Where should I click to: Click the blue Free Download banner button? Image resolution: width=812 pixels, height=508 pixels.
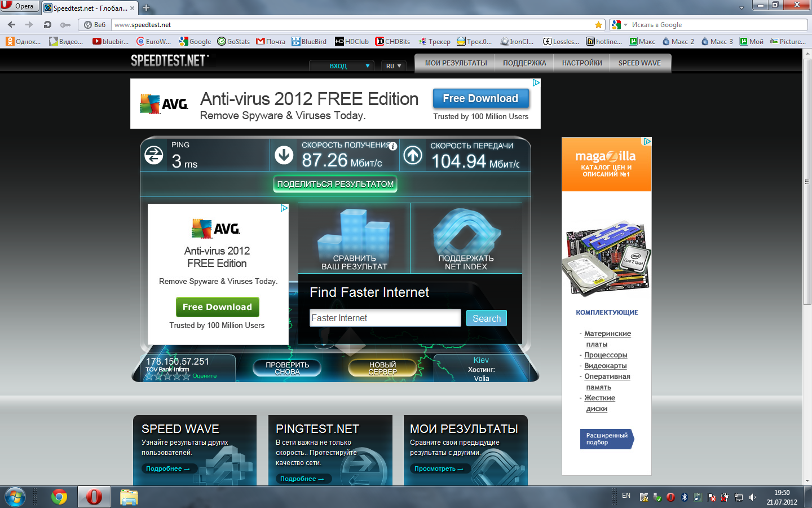tap(480, 98)
